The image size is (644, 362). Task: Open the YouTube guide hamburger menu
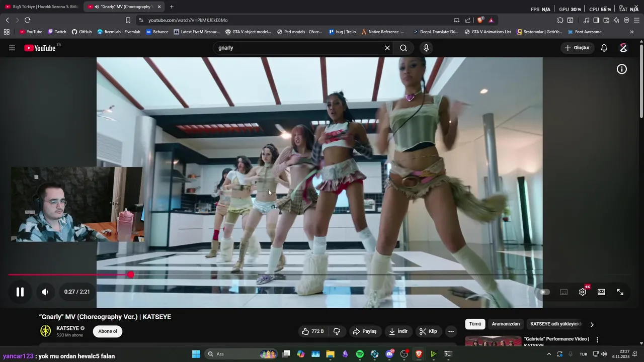pyautogui.click(x=12, y=48)
